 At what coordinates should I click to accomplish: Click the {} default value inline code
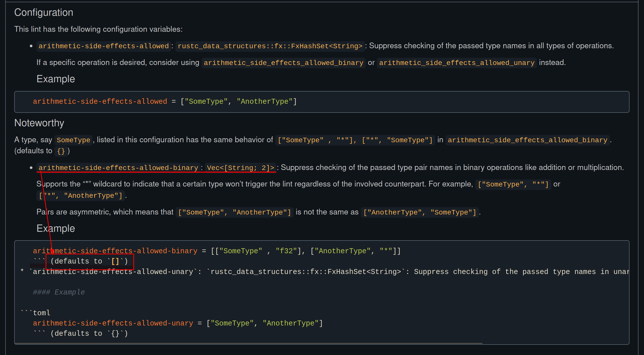(61, 151)
